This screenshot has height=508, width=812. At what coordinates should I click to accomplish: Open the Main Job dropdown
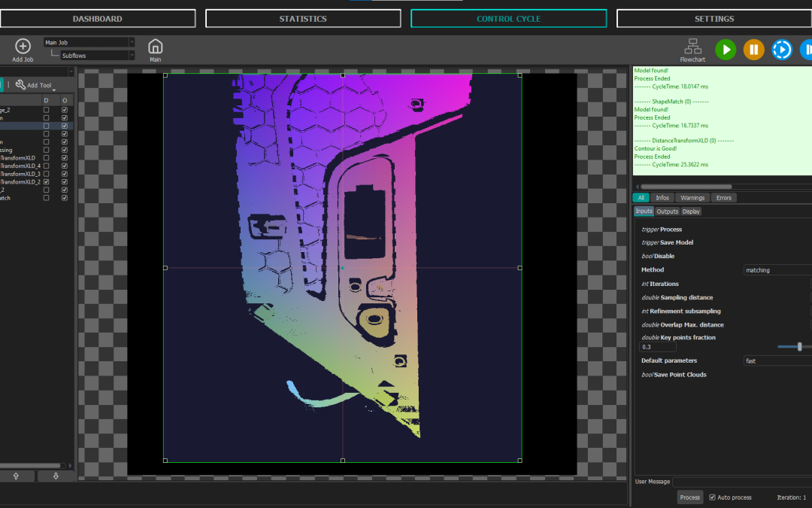pos(89,42)
